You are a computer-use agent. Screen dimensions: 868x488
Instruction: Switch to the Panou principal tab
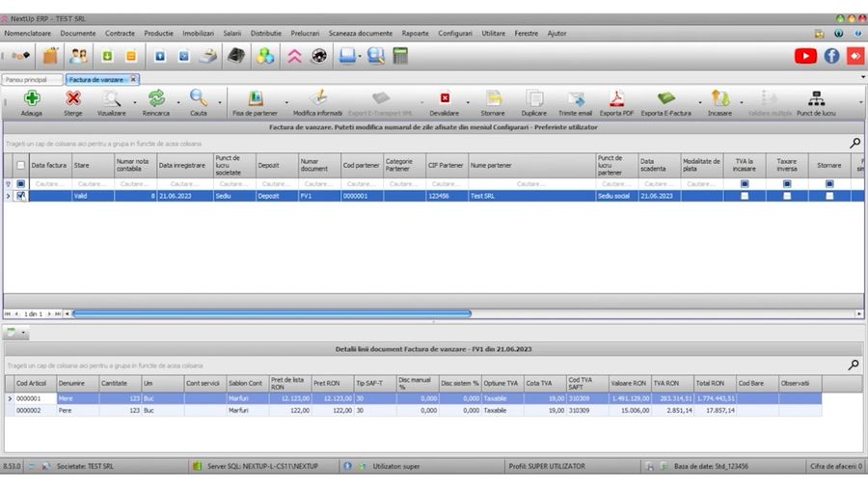click(29, 80)
